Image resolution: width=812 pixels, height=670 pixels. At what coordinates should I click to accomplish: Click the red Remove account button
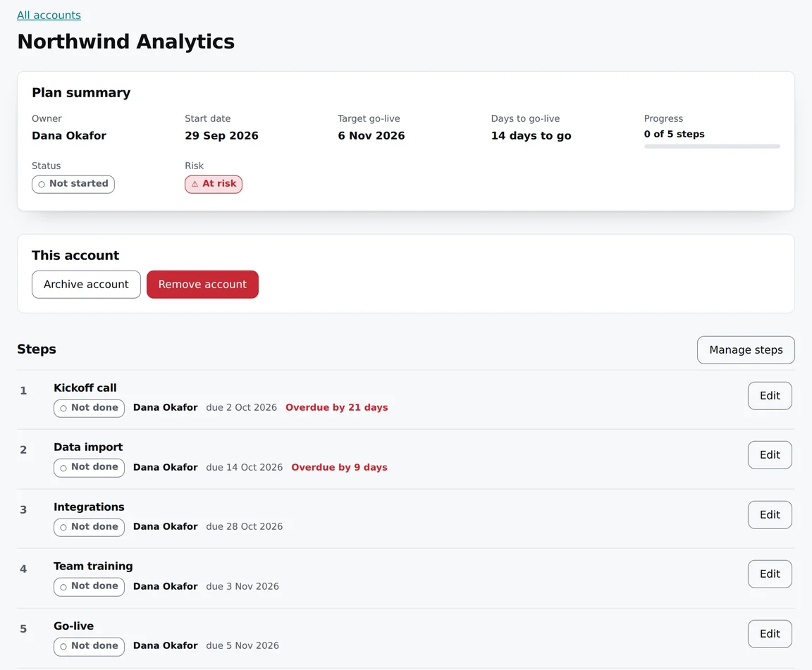[x=202, y=284]
